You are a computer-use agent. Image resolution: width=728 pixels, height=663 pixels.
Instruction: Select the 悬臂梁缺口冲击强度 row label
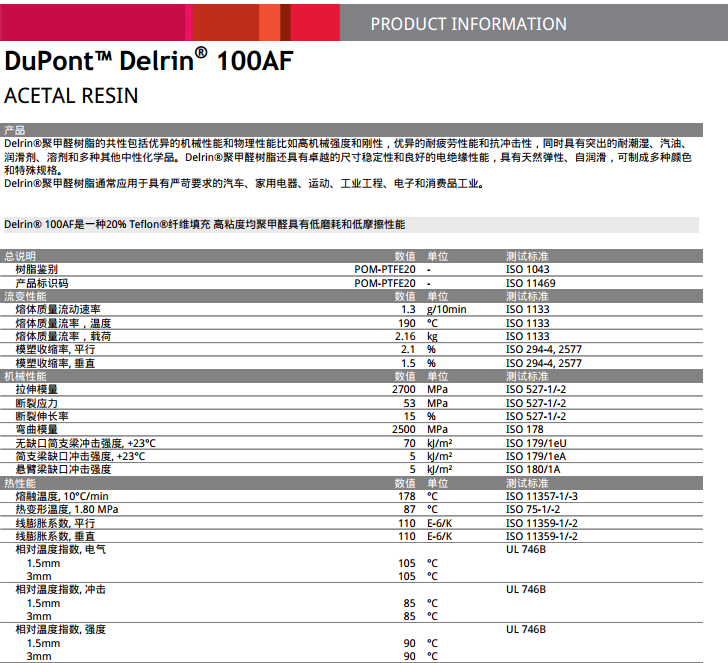point(63,469)
